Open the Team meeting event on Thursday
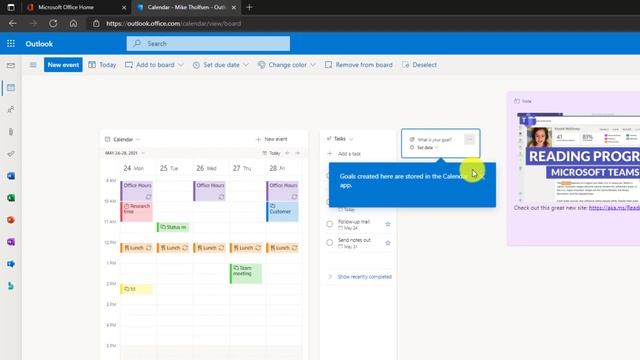 245,273
